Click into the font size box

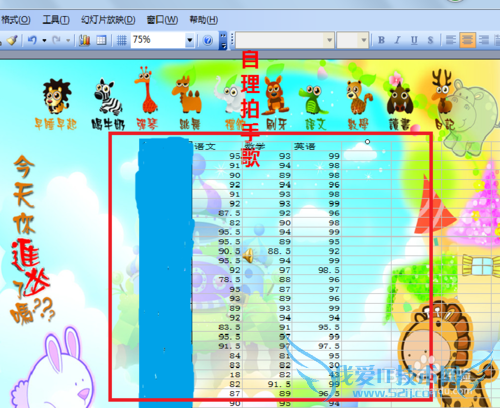(348, 40)
